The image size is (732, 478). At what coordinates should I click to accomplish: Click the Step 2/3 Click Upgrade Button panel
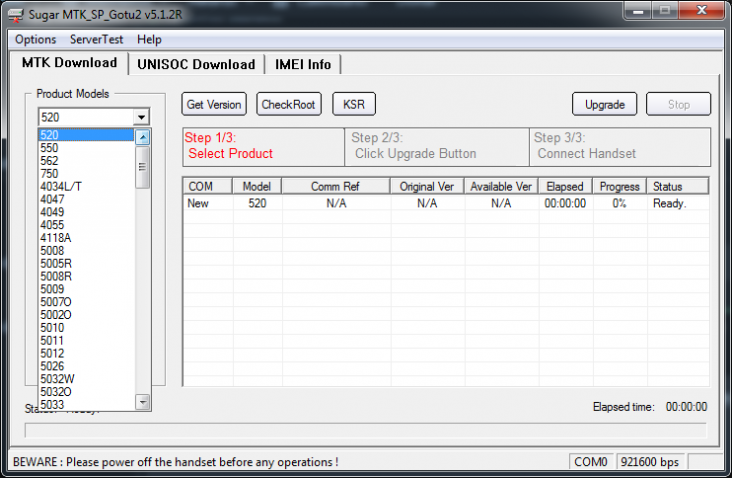click(437, 147)
